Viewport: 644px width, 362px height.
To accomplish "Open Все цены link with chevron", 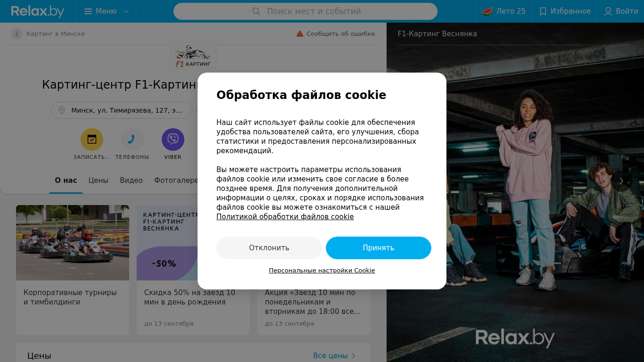I will 334,356.
